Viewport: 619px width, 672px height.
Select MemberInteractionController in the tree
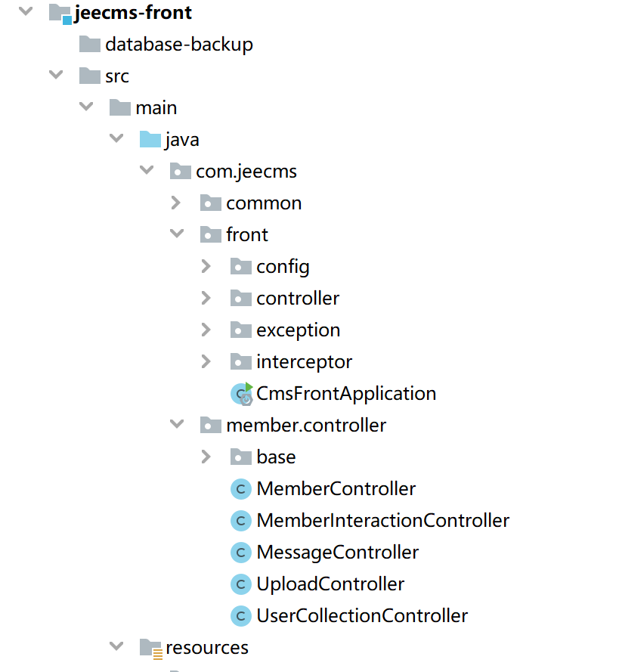382,521
